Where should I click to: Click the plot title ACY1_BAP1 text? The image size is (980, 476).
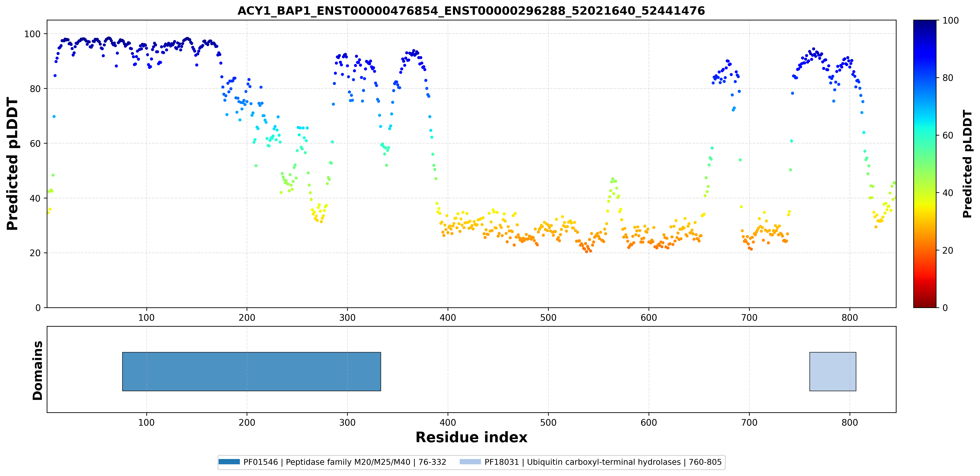click(471, 11)
